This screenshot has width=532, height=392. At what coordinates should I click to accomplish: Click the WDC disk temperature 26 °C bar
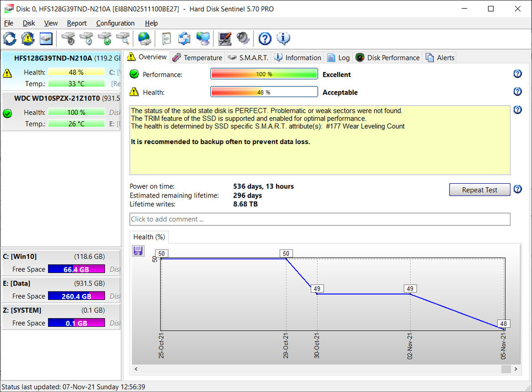pyautogui.click(x=76, y=124)
